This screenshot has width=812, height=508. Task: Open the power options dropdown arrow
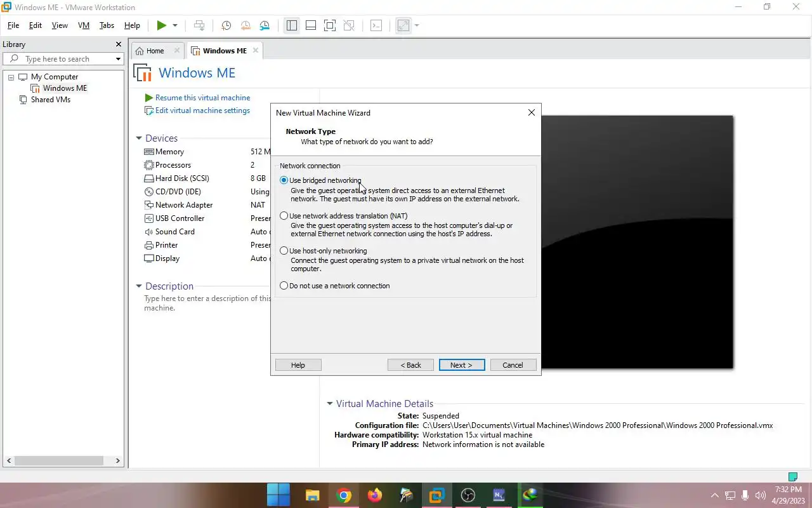click(175, 25)
